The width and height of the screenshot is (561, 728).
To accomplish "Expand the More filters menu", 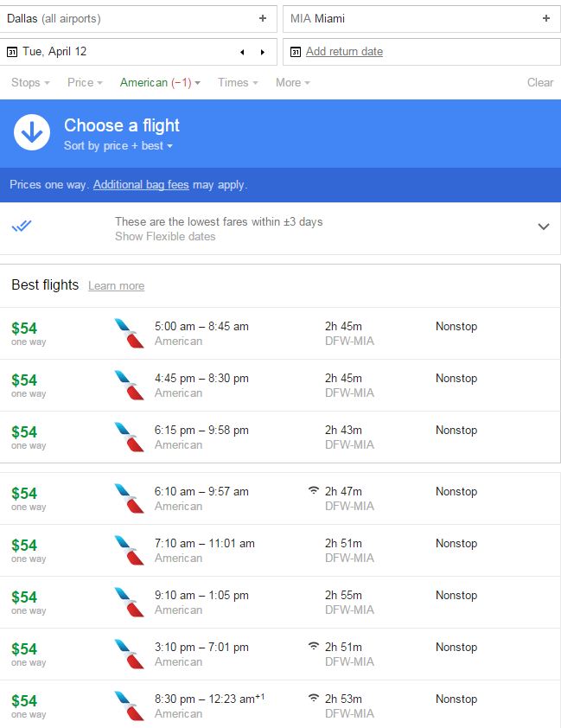I will pos(292,83).
